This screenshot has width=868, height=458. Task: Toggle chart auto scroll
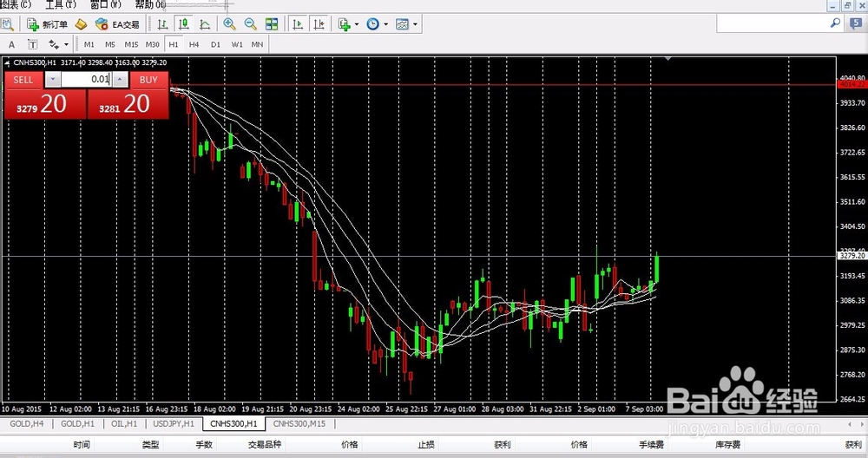tap(298, 24)
